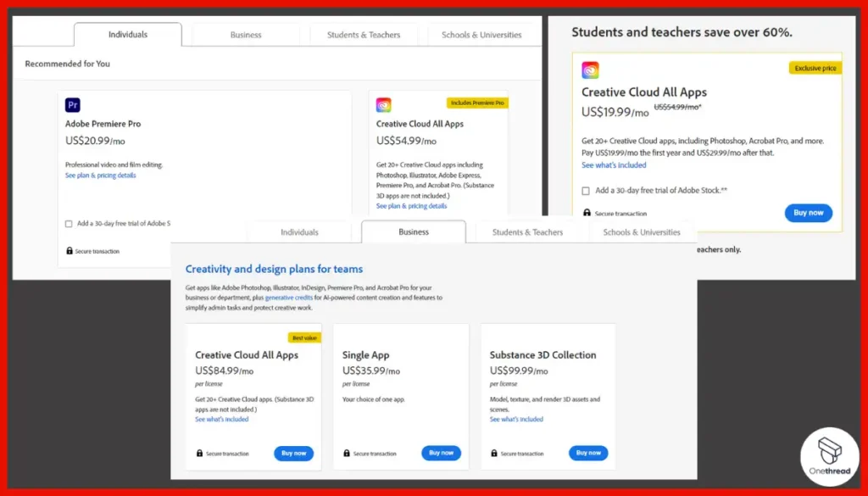Screen dimensions: 868x496
Task: Click the US$20.99/mo Premiere Pro price
Action: tap(95, 141)
